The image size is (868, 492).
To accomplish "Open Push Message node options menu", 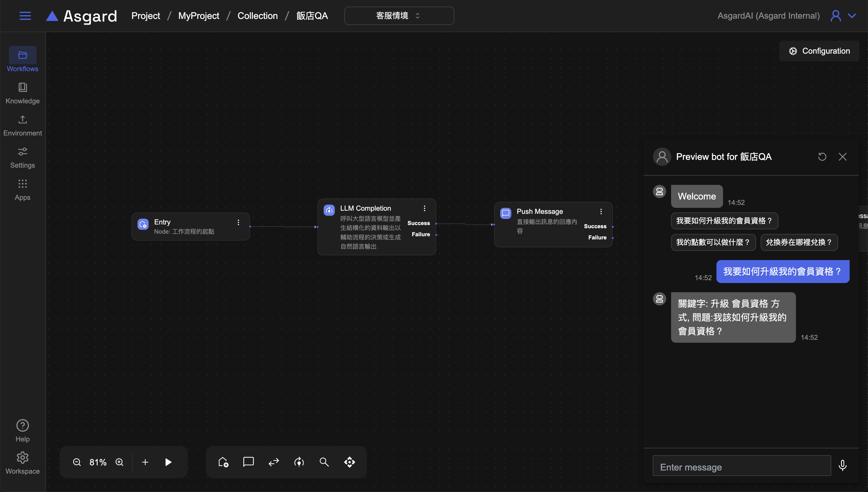I will pos(601,212).
